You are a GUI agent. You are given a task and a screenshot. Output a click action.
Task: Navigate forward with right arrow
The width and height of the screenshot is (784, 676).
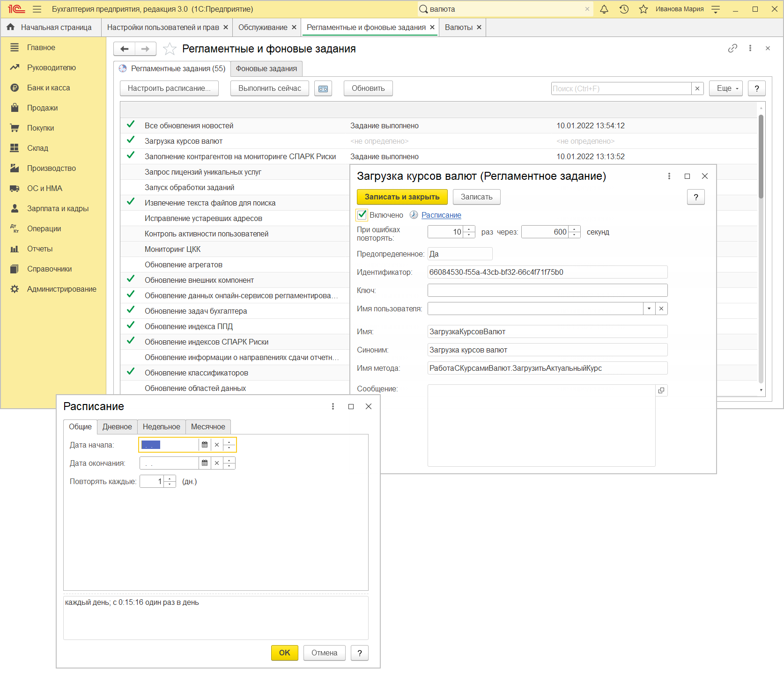coord(145,49)
